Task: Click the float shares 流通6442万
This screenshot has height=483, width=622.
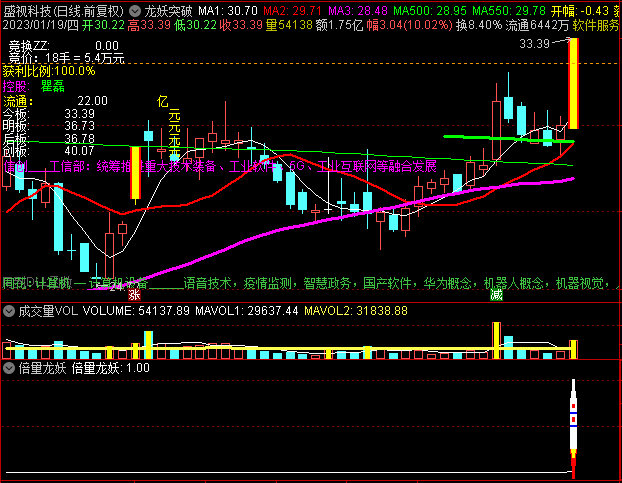Action: [x=537, y=25]
